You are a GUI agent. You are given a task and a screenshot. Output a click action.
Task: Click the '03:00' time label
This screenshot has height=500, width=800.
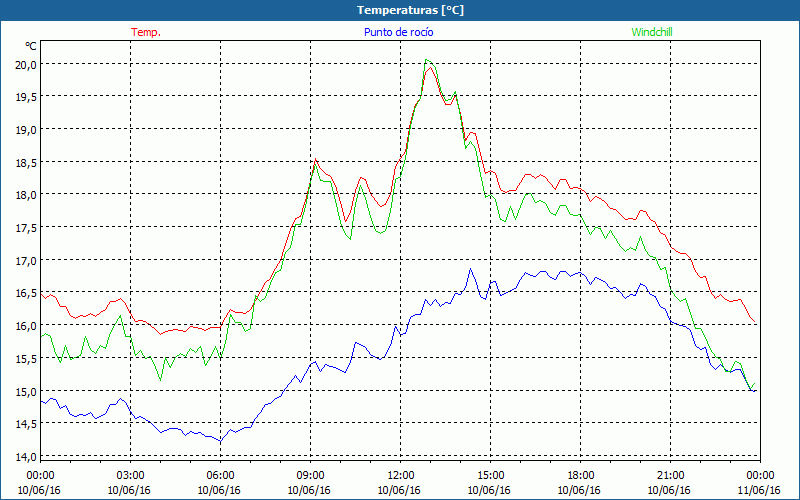(130, 476)
